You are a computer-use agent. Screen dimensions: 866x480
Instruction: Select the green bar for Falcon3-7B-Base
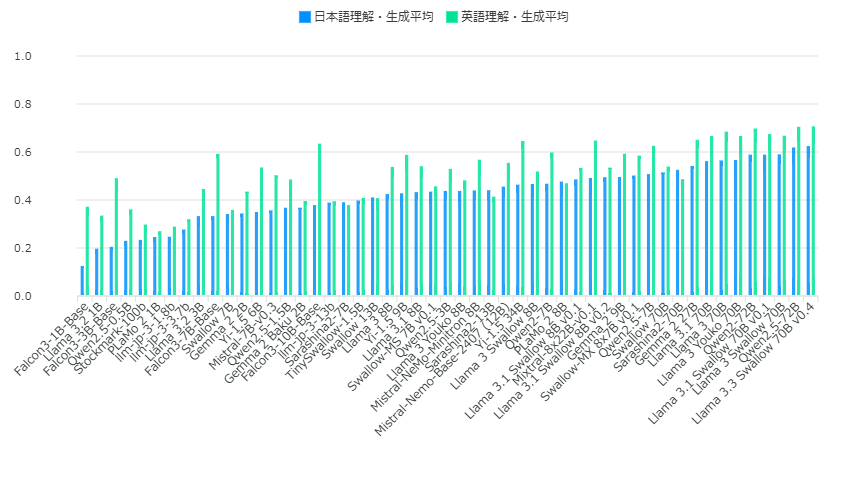(x=218, y=225)
